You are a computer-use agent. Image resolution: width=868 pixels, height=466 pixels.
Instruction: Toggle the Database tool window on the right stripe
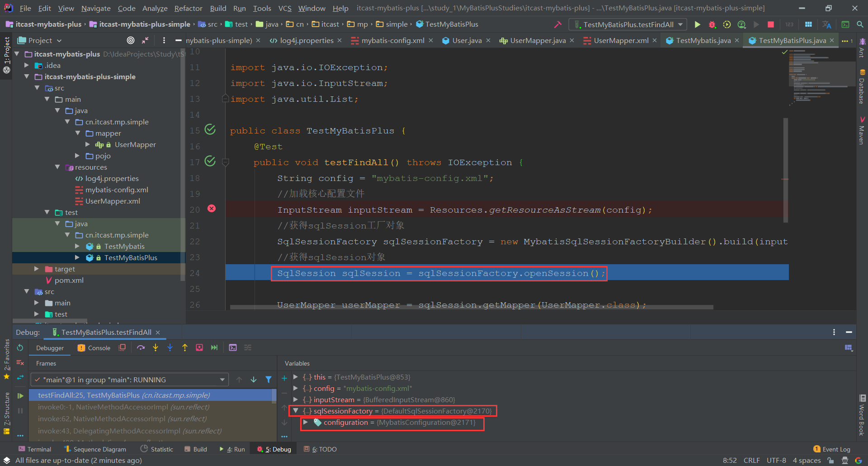pyautogui.click(x=862, y=87)
